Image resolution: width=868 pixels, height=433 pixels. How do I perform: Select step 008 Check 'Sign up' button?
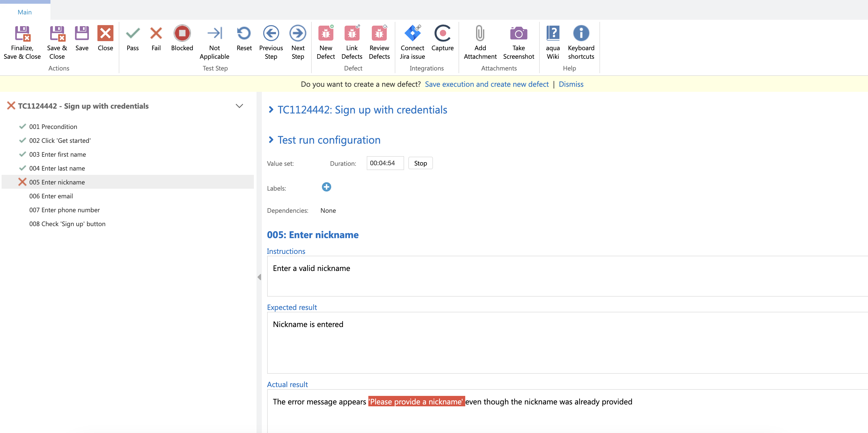coord(67,224)
